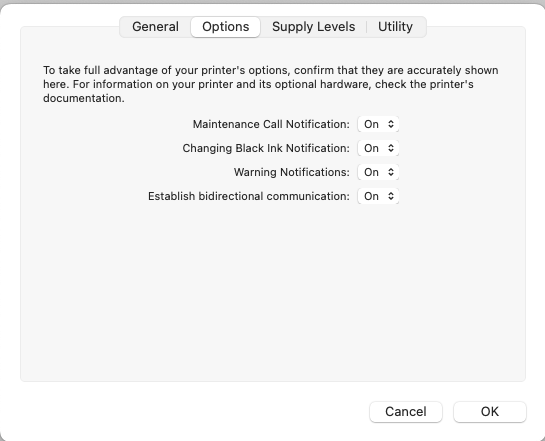545x441 pixels.
Task: Click the chevron arrows in Changing Black Ink popup
Action: coord(391,148)
